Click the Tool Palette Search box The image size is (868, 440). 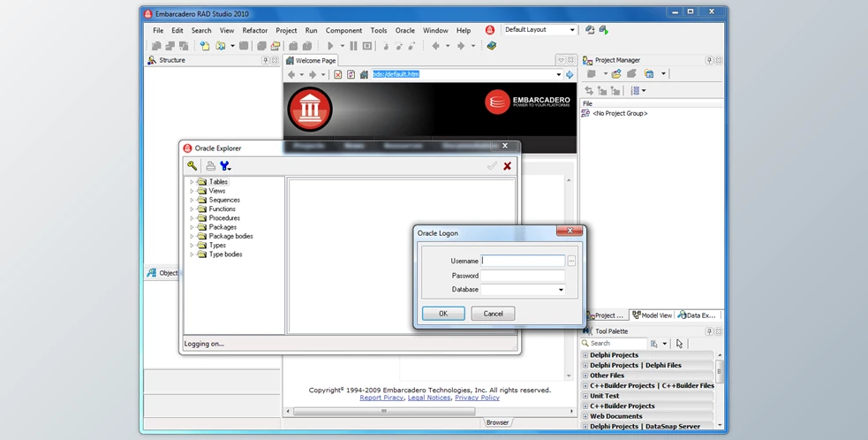click(x=614, y=344)
